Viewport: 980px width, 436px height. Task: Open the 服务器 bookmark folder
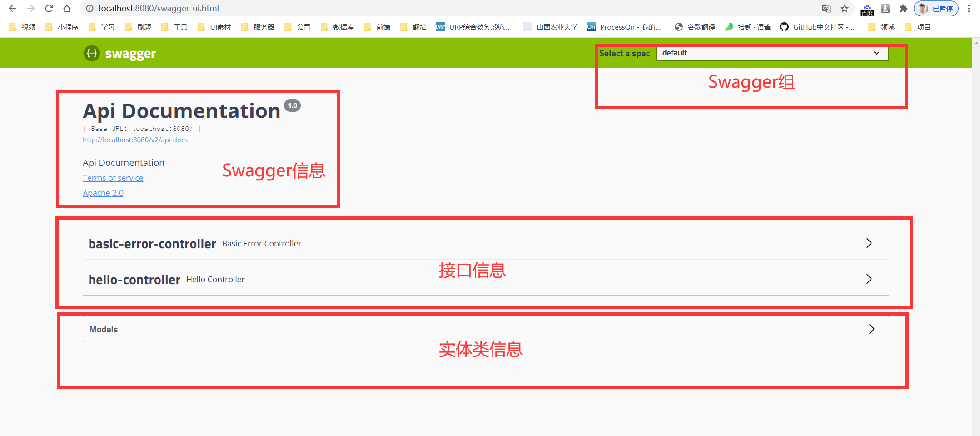[258, 27]
